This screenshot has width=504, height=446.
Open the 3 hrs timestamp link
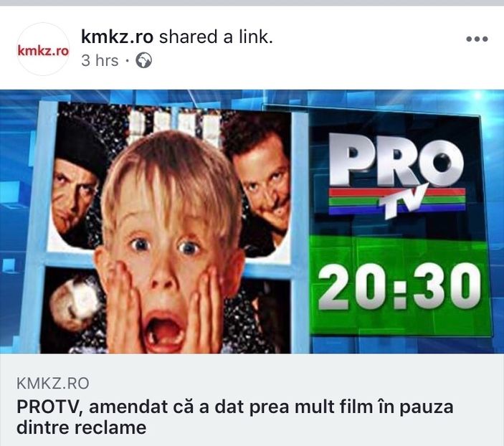click(x=100, y=60)
